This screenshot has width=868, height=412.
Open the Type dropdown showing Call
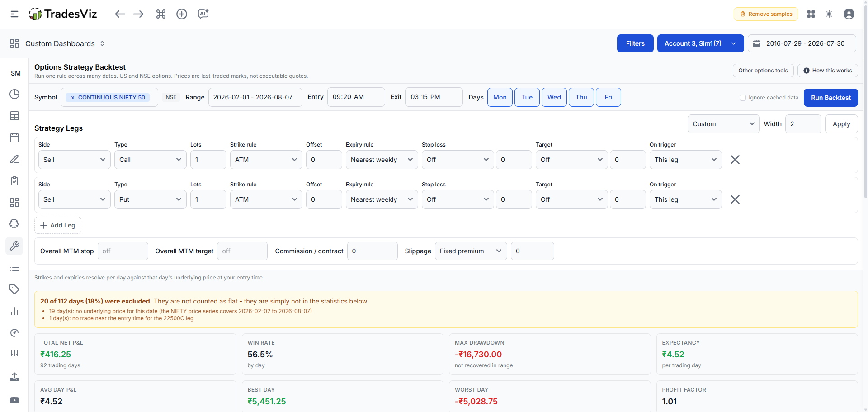[x=151, y=160]
